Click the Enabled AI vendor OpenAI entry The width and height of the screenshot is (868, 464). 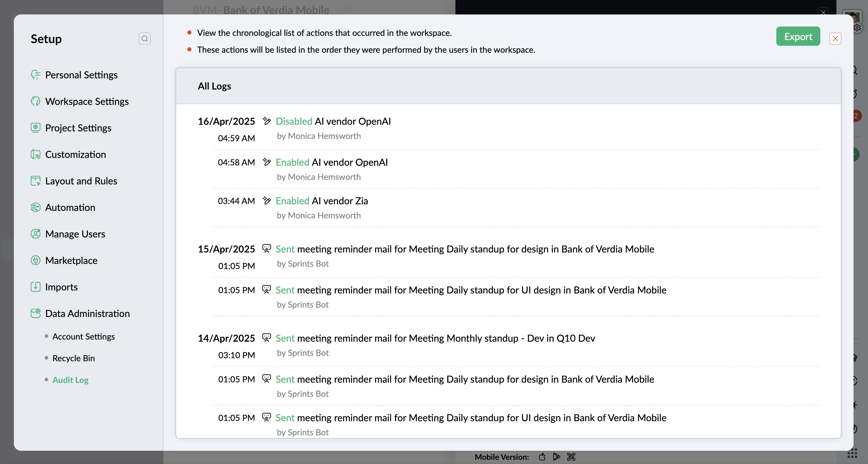coord(331,162)
